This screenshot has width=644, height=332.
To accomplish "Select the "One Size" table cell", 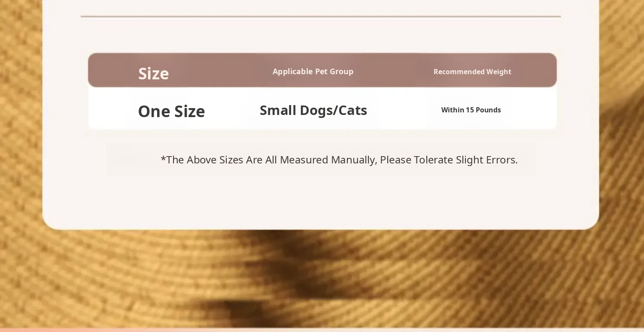I will point(171,111).
